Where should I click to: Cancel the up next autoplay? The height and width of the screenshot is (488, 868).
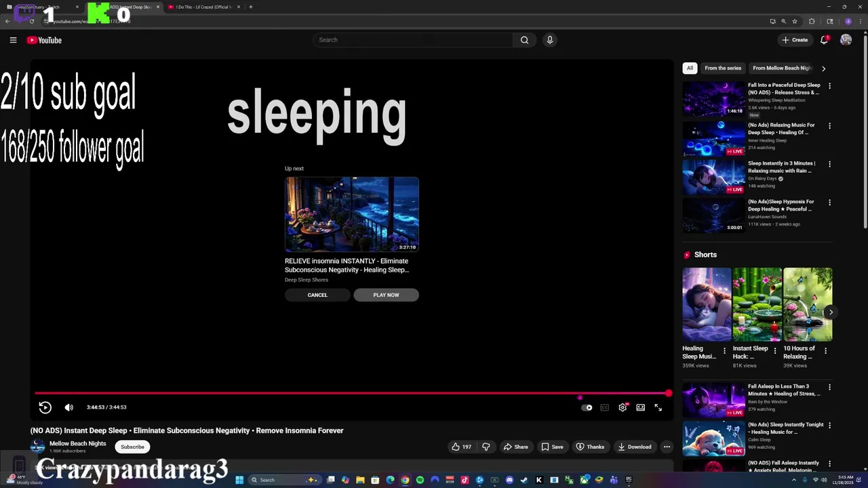click(x=317, y=295)
